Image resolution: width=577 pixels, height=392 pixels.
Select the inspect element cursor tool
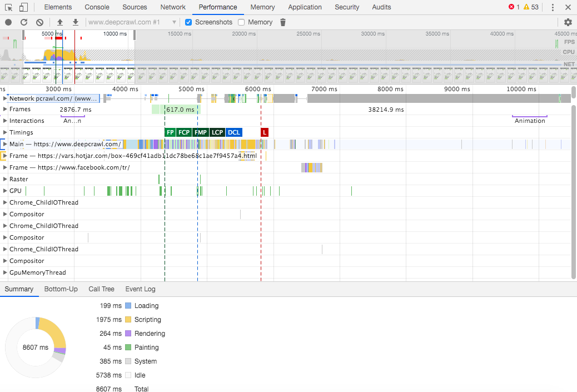coord(8,7)
